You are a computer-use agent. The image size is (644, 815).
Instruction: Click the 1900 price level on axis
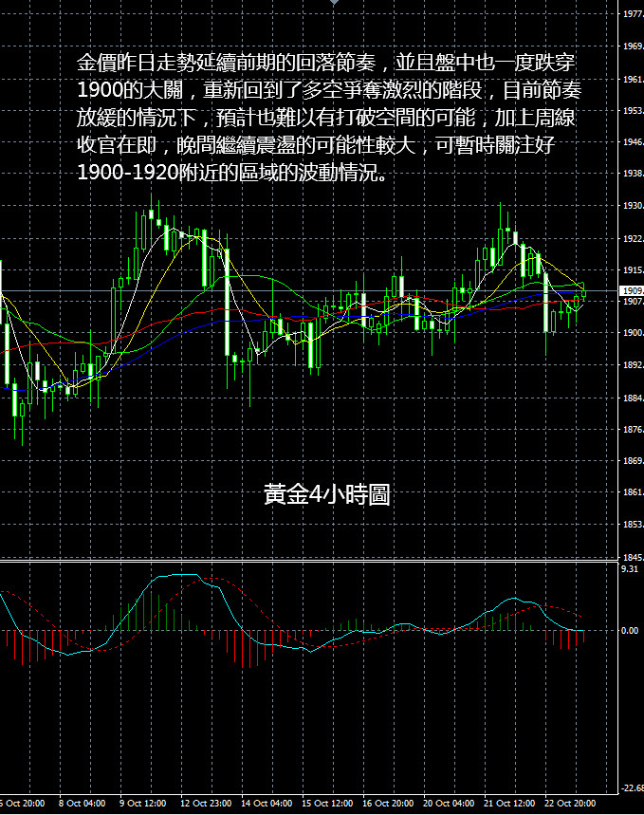631,333
